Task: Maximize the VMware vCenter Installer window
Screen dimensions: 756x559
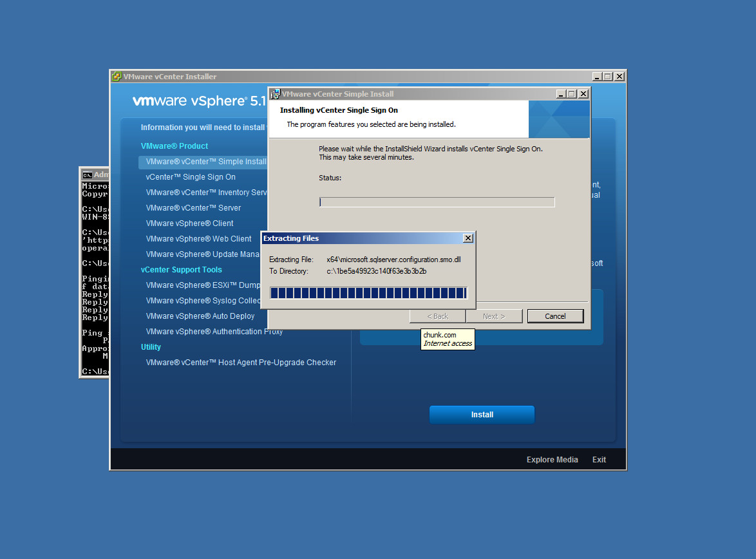Action: tap(607, 77)
